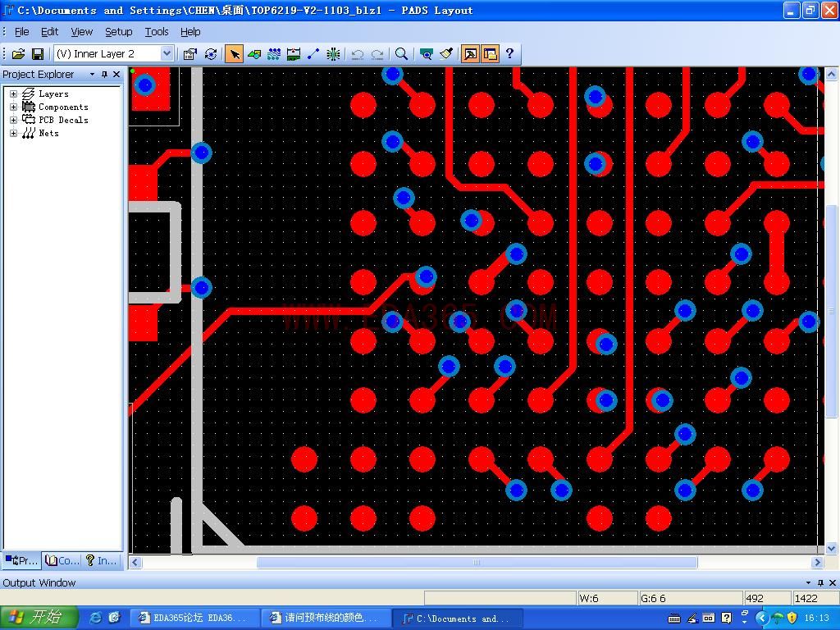Expand hidden system tray icons arrow
This screenshot has width=840, height=630.
click(762, 619)
